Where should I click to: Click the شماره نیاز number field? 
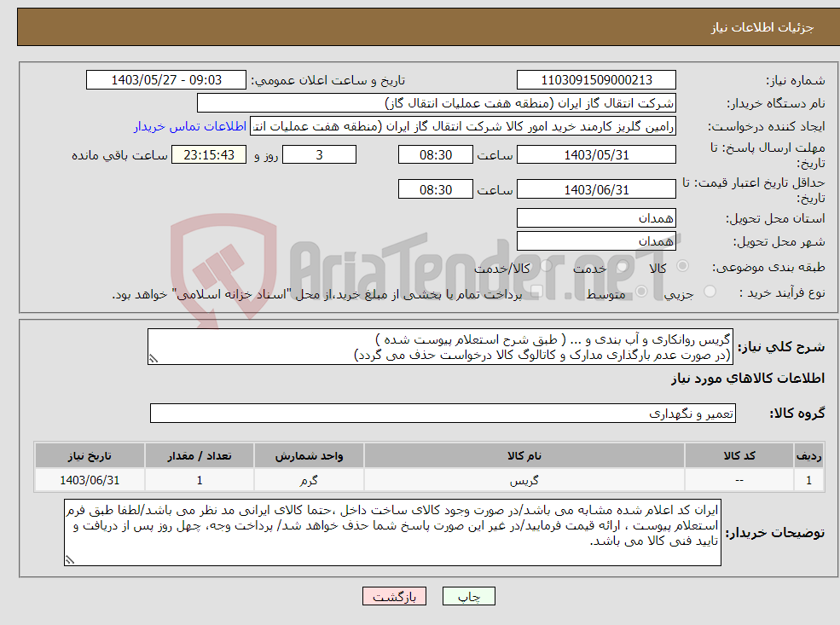[x=596, y=80]
